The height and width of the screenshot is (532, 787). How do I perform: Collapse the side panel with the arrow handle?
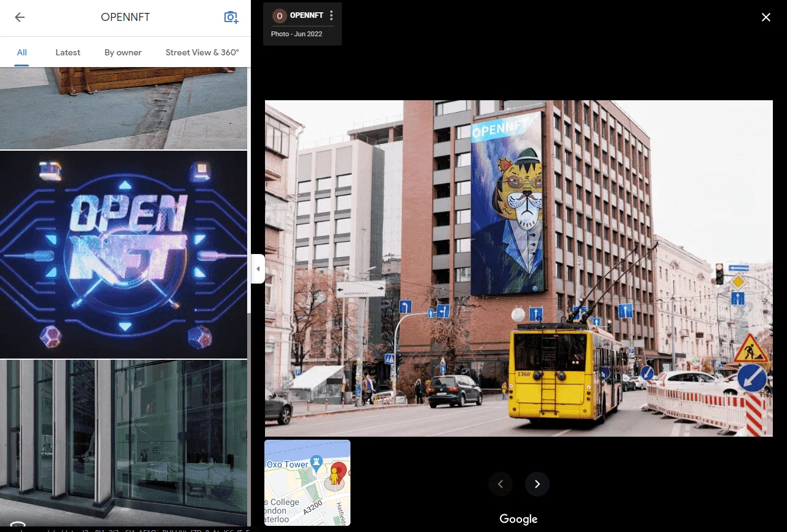click(258, 269)
